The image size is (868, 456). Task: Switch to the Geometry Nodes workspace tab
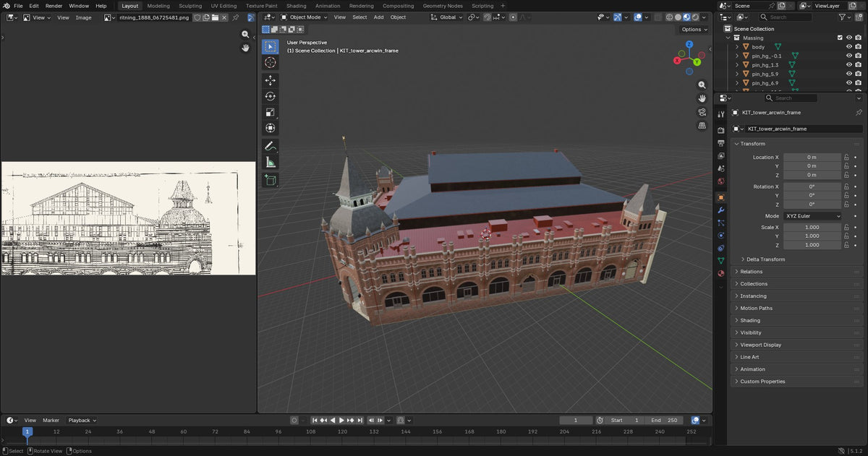443,6
